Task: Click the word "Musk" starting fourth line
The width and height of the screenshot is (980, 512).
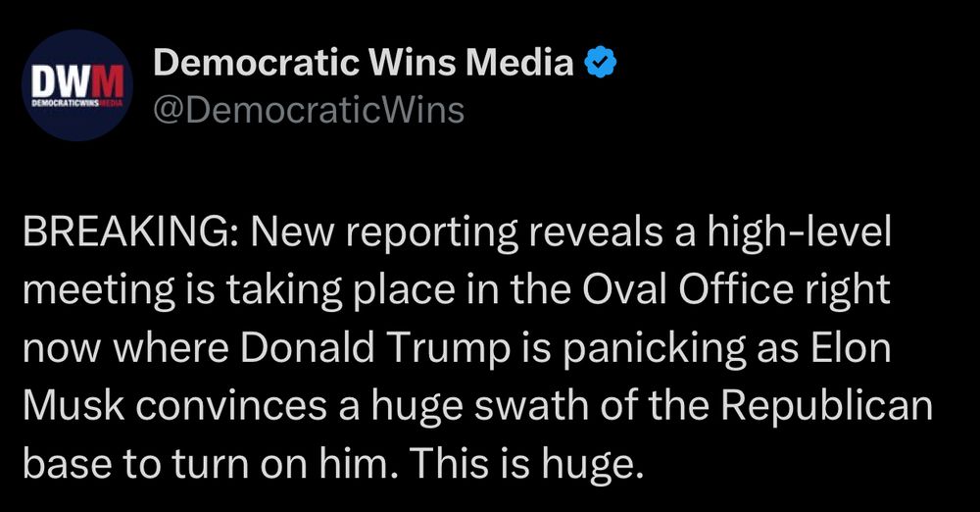Action: [x=73, y=406]
